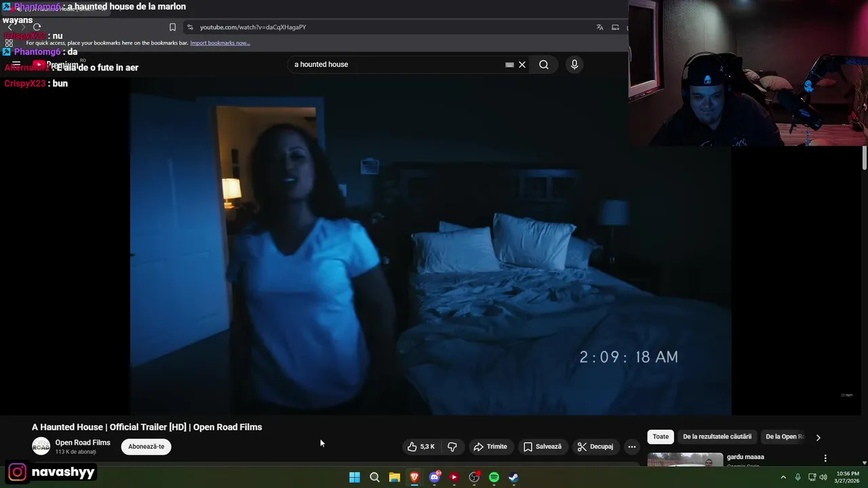Select the Toate filter chip
The width and height of the screenshot is (868, 488).
[x=660, y=436]
